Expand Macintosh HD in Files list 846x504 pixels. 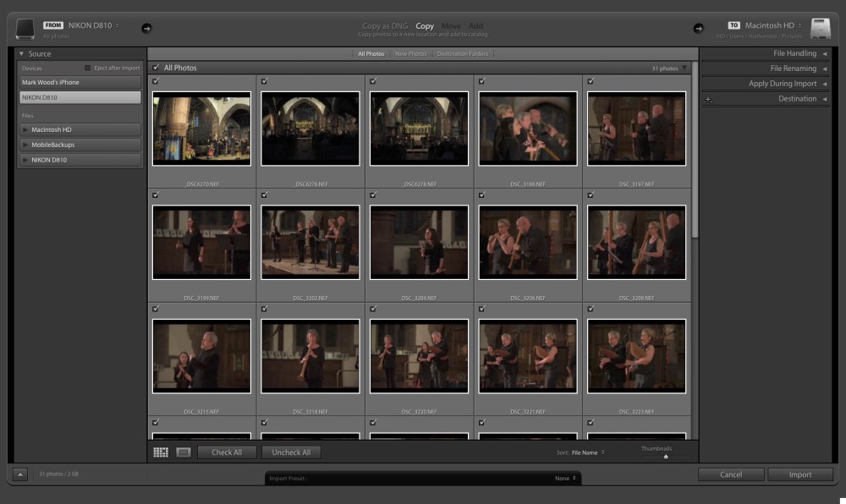coord(25,130)
